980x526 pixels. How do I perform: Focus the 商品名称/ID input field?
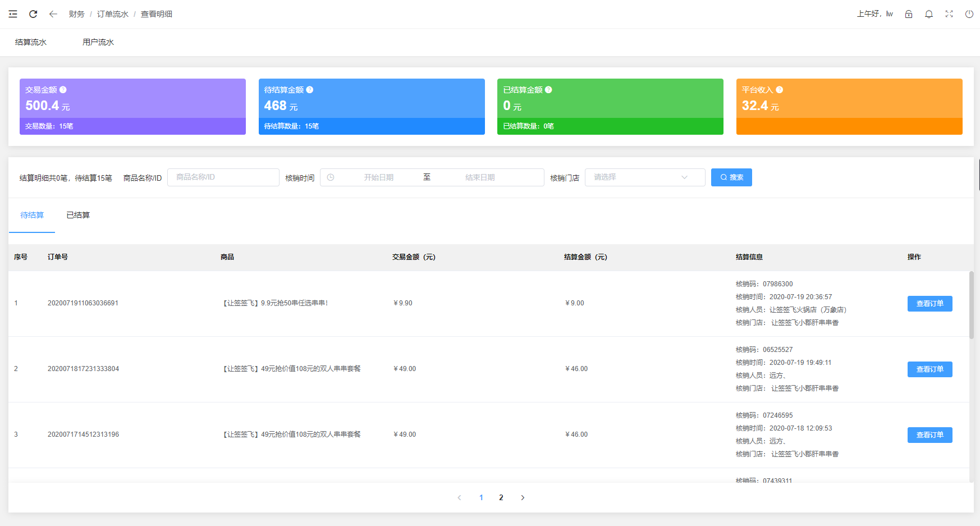pyautogui.click(x=223, y=177)
